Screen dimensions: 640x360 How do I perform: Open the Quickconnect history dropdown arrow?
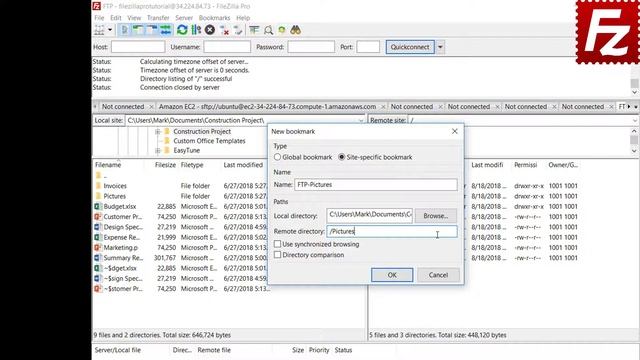coord(440,47)
